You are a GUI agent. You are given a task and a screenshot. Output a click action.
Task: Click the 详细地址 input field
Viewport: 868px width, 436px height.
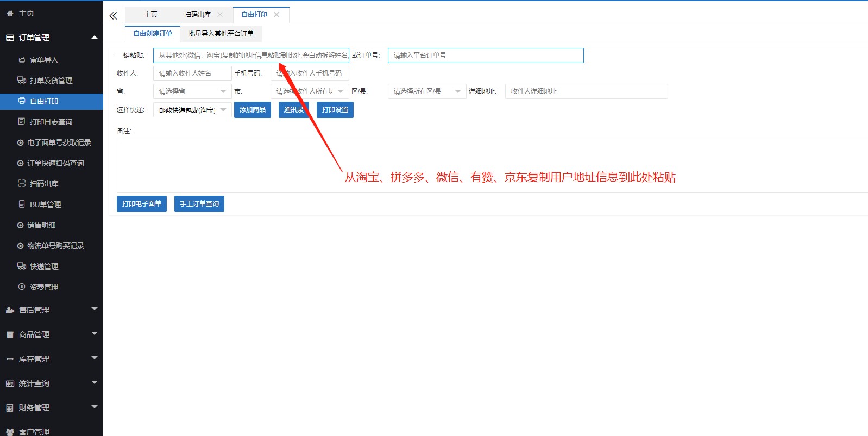coord(586,91)
